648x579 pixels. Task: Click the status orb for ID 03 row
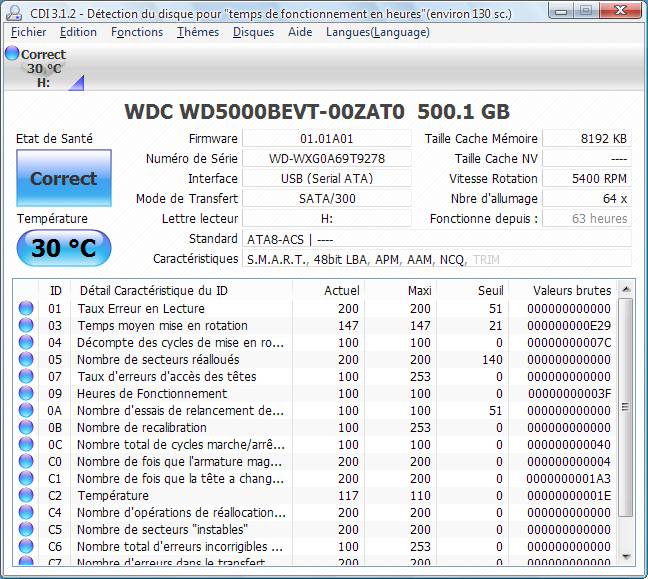coord(26,325)
